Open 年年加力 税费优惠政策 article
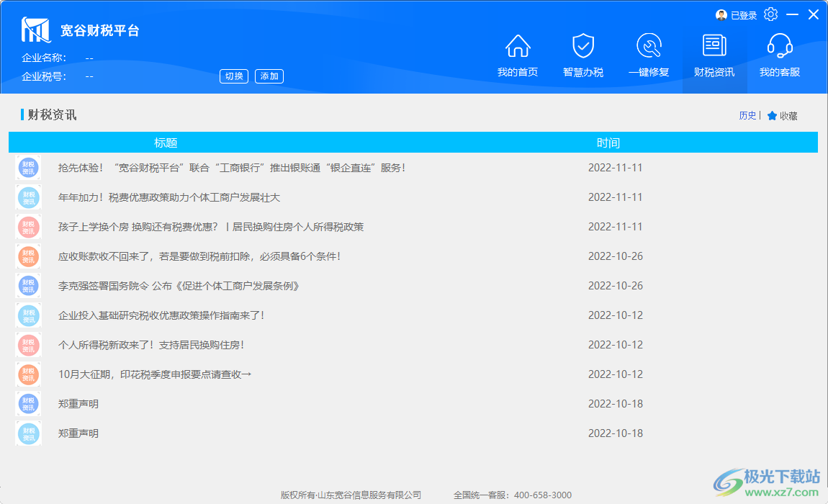The width and height of the screenshot is (828, 504). (x=169, y=197)
